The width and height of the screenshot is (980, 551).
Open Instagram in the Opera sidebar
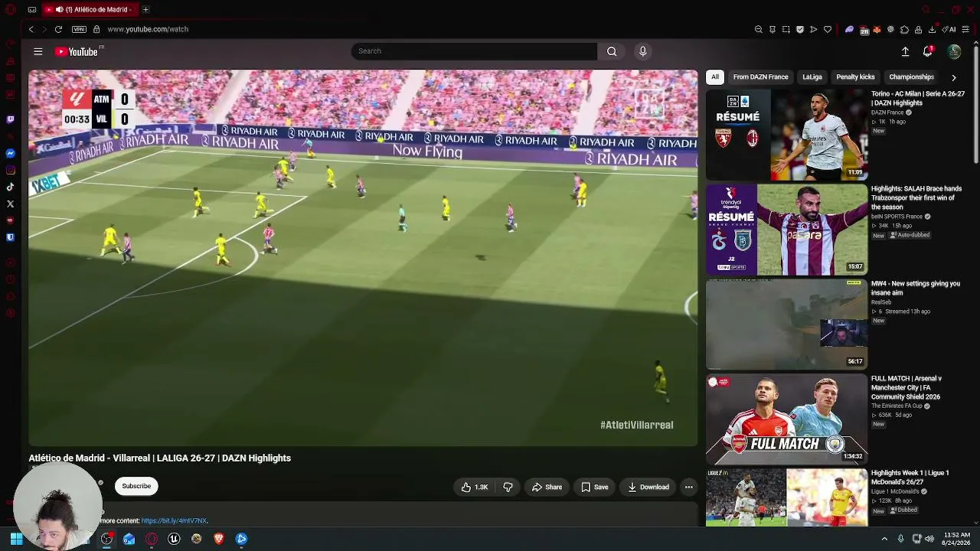pyautogui.click(x=10, y=170)
